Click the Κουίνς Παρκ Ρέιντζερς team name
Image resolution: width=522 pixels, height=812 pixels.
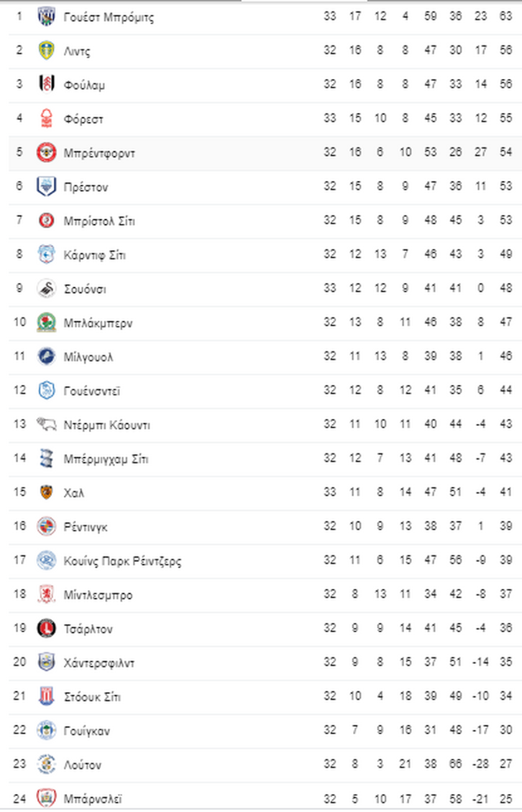pos(122,561)
